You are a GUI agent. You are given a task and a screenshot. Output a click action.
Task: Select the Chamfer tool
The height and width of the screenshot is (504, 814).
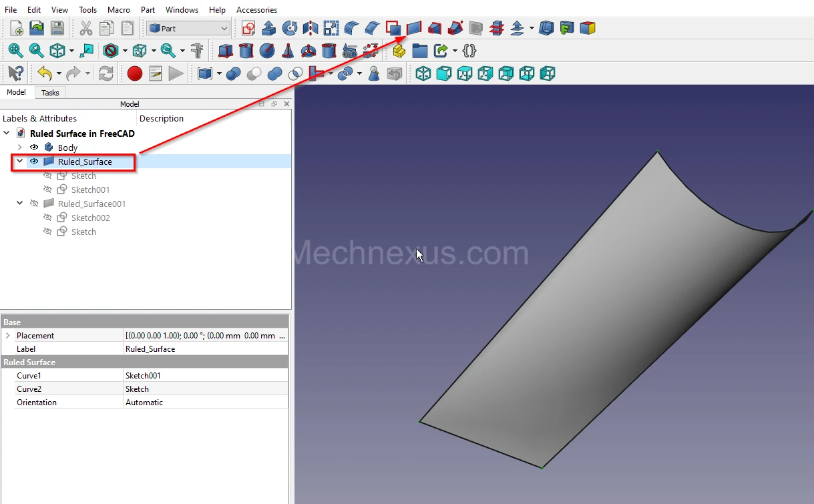[373, 28]
